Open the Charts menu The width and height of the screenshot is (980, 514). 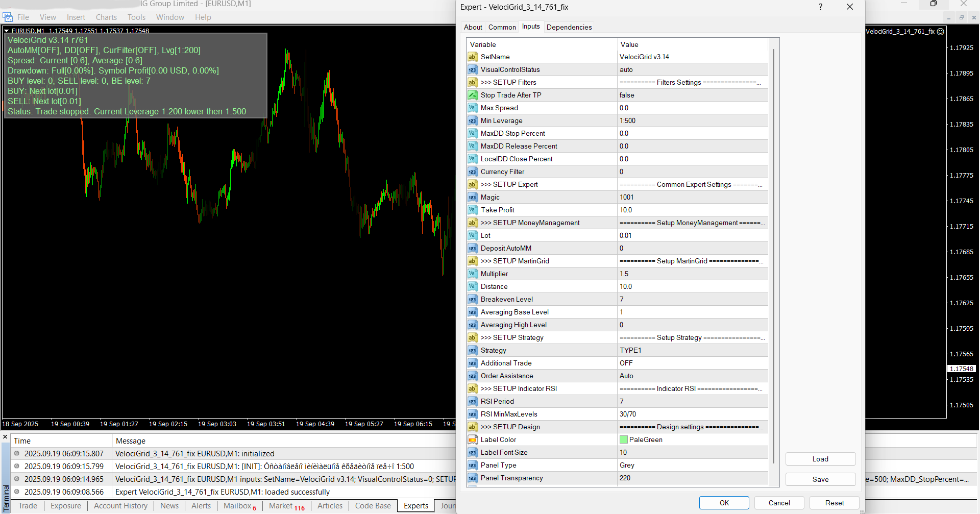click(x=106, y=17)
